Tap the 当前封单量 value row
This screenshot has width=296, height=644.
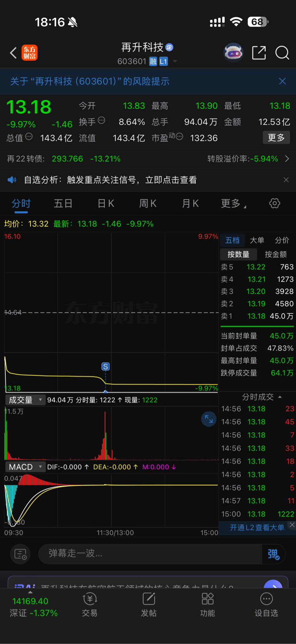257,336
